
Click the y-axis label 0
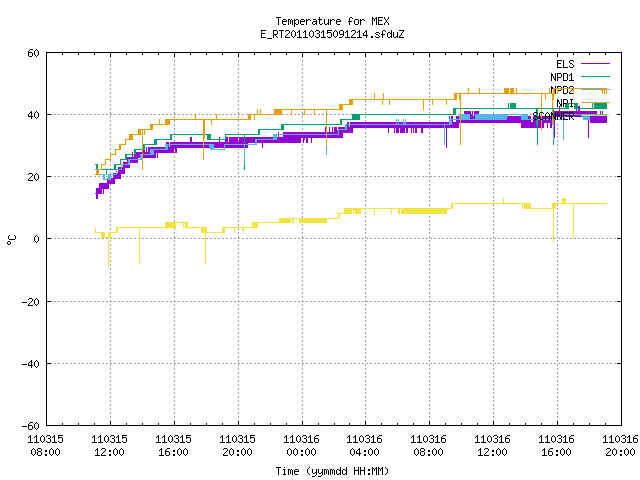[37, 239]
